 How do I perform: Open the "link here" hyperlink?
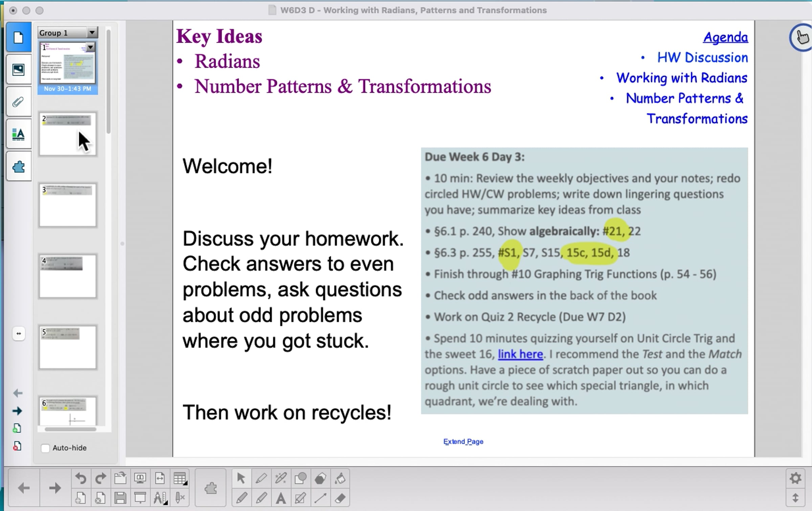520,354
